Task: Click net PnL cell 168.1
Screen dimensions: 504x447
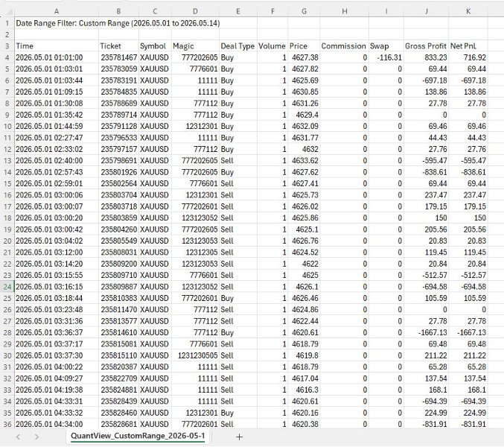Action: tap(468, 390)
